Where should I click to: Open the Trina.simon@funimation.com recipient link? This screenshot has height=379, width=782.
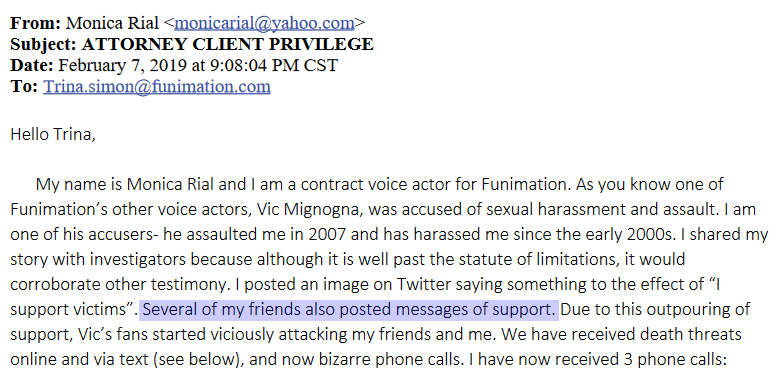157,87
